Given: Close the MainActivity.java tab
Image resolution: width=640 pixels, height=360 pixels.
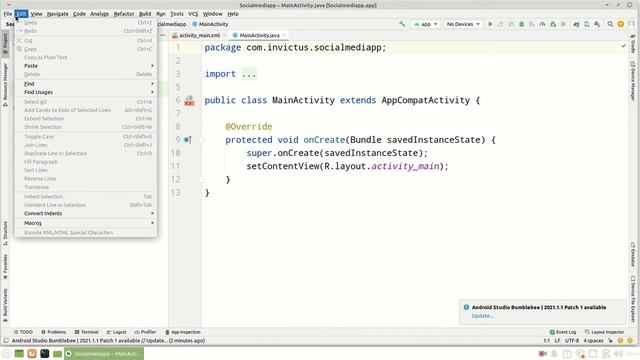Looking at the screenshot, I should (284, 36).
